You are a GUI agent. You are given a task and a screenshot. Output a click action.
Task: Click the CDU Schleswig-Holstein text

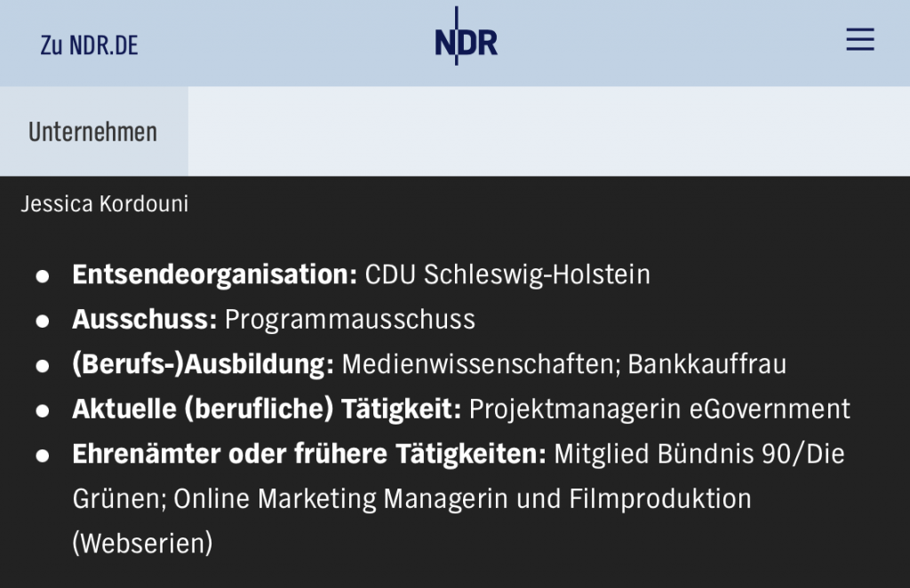[507, 274]
